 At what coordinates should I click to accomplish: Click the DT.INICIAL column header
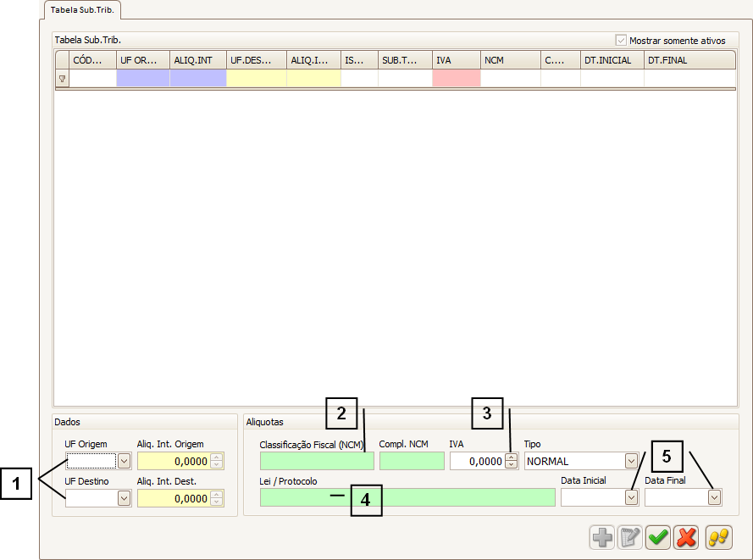(x=612, y=60)
